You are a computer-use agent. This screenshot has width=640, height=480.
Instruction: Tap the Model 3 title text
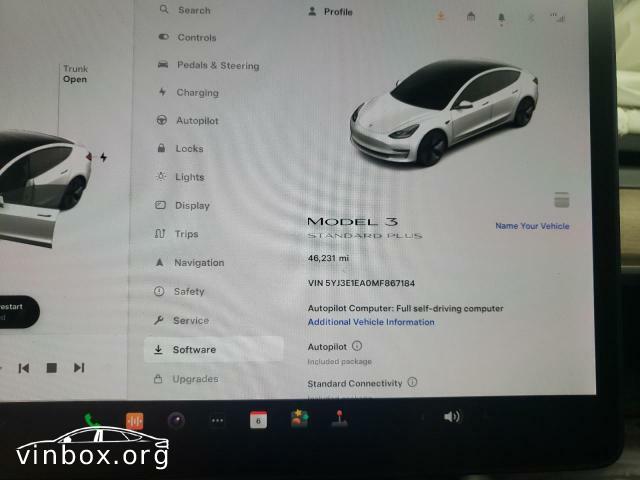coord(352,222)
